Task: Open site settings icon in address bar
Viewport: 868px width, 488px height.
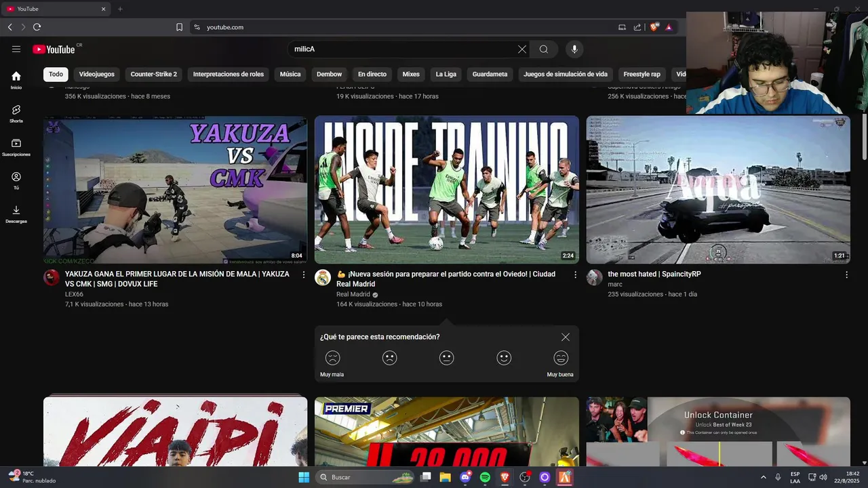Action: (x=197, y=27)
